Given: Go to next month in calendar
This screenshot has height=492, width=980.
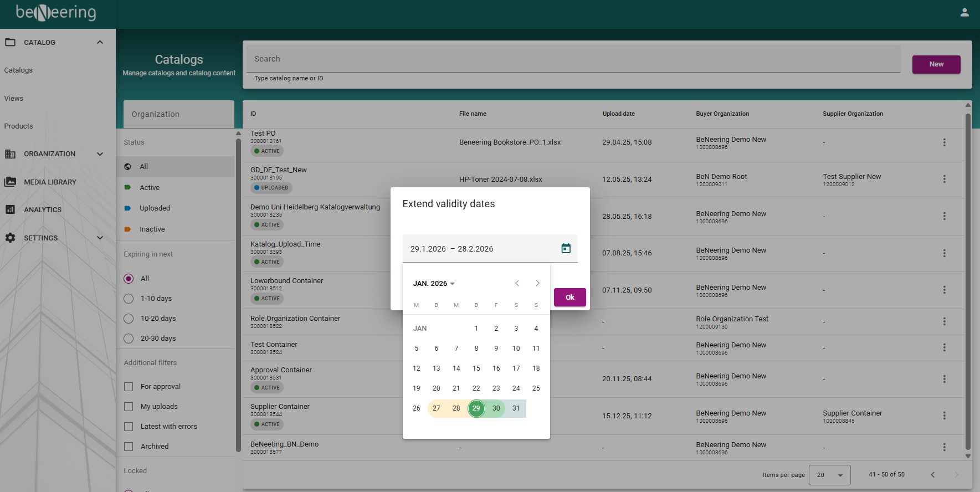Looking at the screenshot, I should tap(537, 283).
